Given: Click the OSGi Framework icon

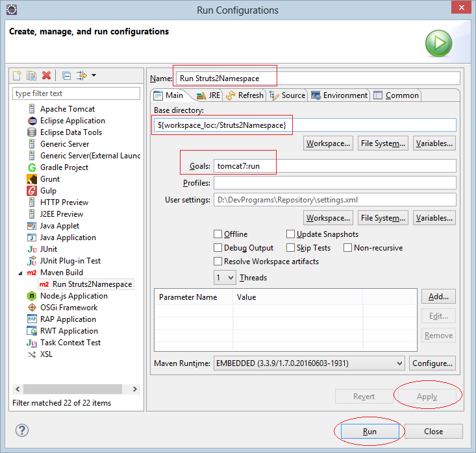Looking at the screenshot, I should click(x=32, y=308).
